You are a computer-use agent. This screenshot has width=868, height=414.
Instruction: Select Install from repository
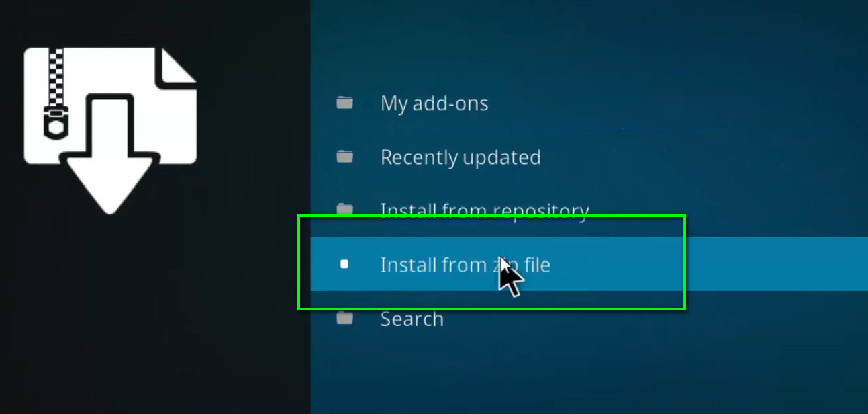pyautogui.click(x=485, y=210)
